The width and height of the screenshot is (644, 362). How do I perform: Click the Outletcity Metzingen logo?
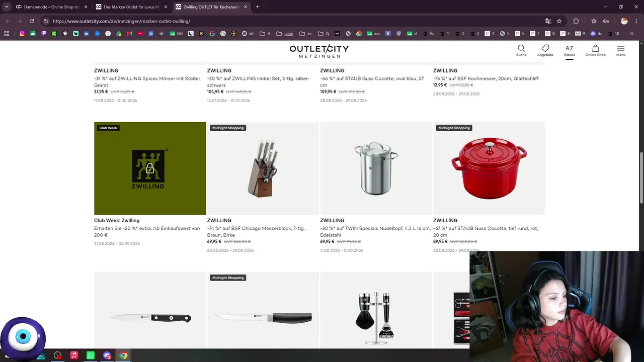[319, 51]
